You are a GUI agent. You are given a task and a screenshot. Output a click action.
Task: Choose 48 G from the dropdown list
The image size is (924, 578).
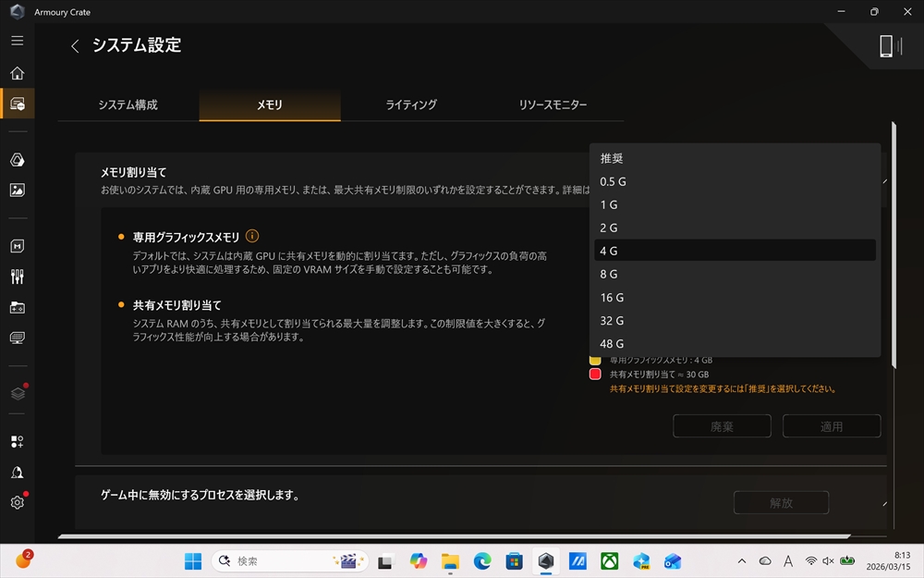click(735, 343)
